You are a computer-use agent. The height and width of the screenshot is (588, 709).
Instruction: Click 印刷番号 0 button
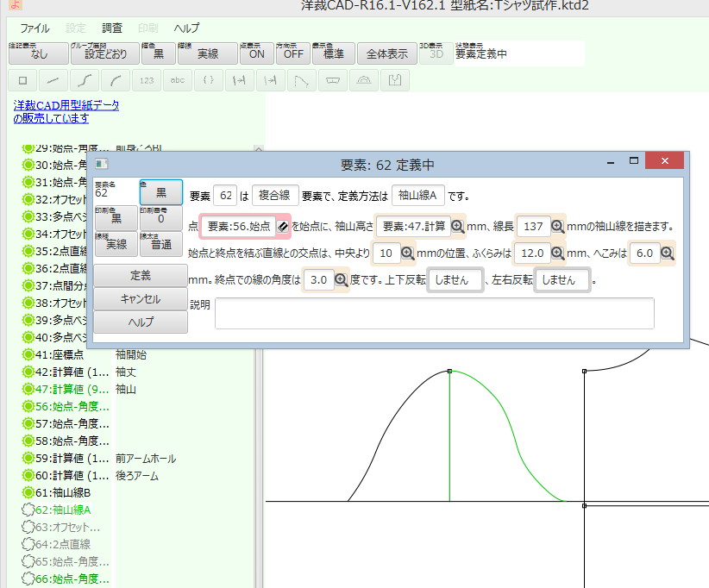(x=161, y=218)
